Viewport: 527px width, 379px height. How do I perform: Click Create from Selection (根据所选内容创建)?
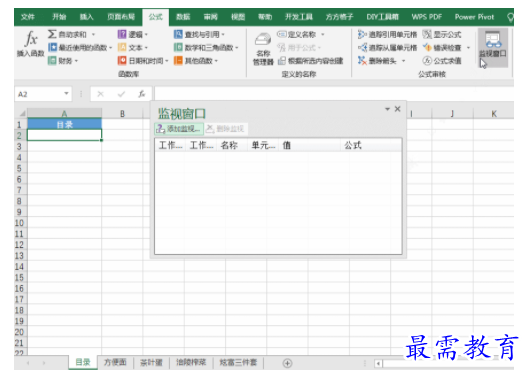coord(311,61)
